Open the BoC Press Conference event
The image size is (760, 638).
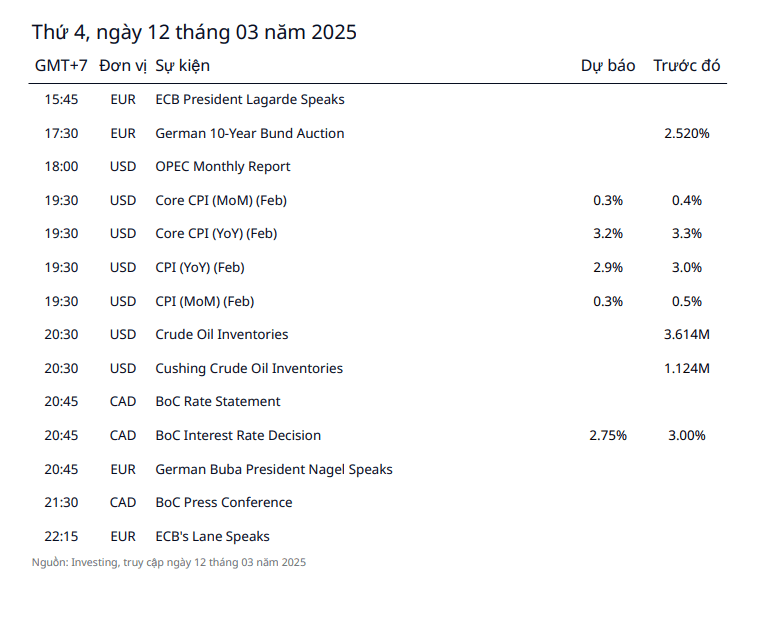(223, 502)
